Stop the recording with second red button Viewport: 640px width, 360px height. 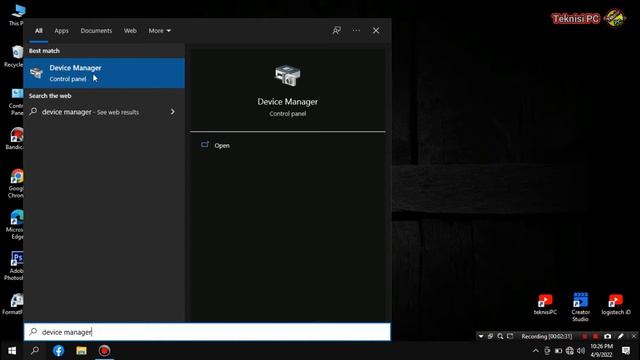596,336
